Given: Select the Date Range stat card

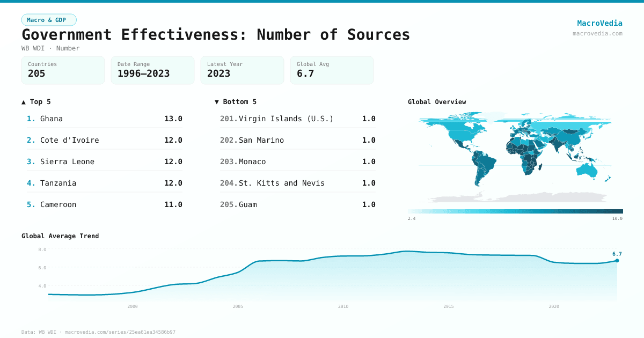Looking at the screenshot, I should [x=152, y=70].
